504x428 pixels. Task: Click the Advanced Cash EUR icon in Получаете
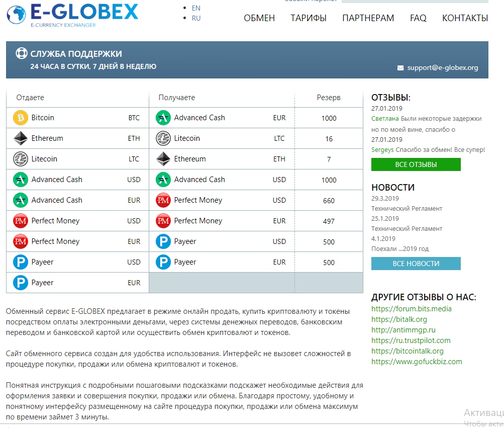163,118
